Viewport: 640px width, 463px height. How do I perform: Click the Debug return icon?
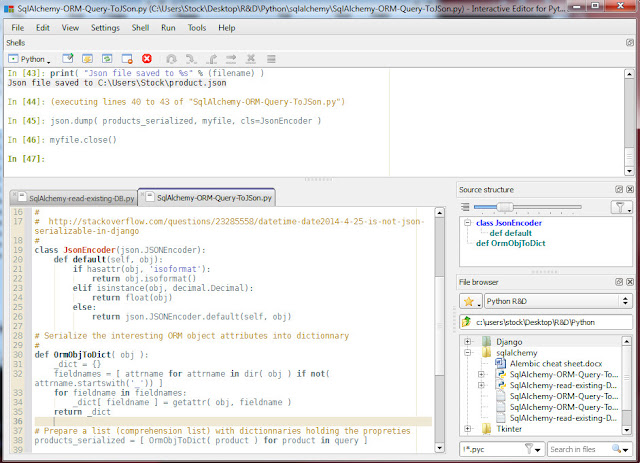(x=211, y=59)
